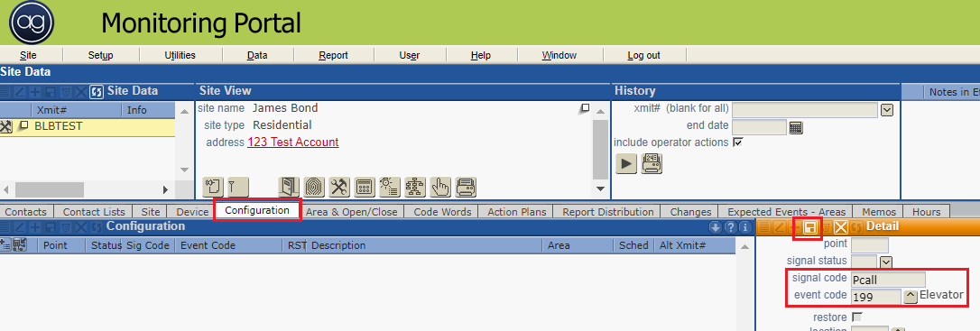980x331 pixels.
Task: Click the Configuration panel help question-mark icon
Action: [730, 228]
